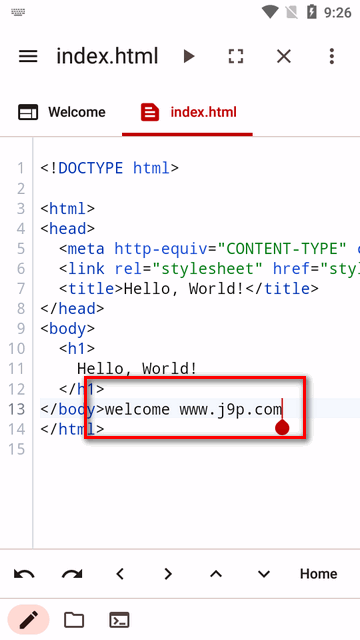Toggle fullscreen editor mode
The image size is (360, 640).
(236, 56)
